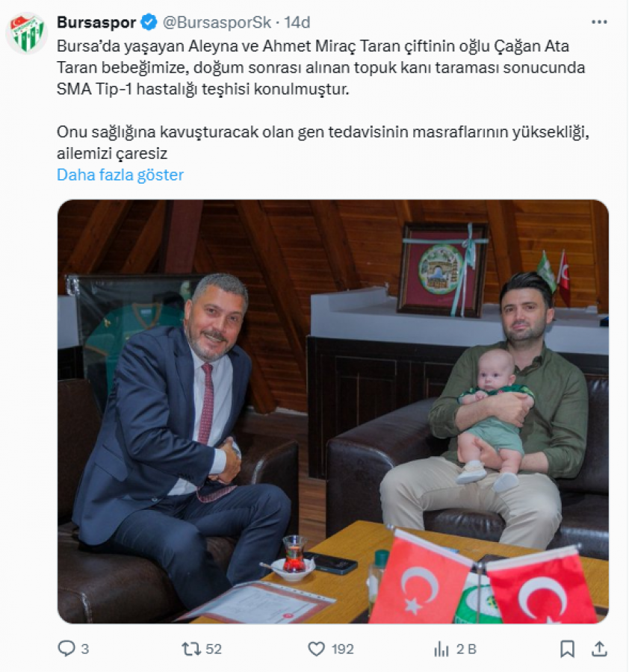
Task: Retweet the Bursaspor post
Action: 190,649
